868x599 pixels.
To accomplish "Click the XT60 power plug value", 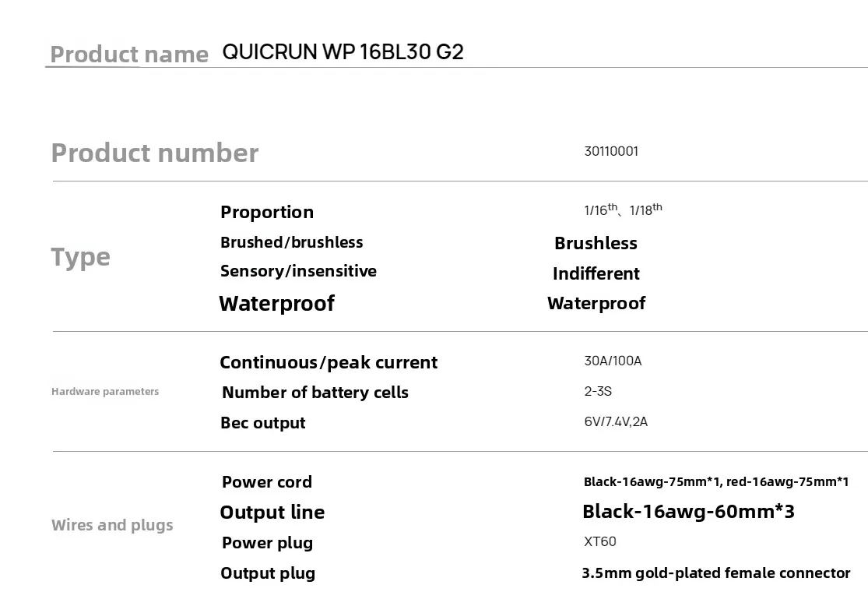I will pyautogui.click(x=600, y=541).
